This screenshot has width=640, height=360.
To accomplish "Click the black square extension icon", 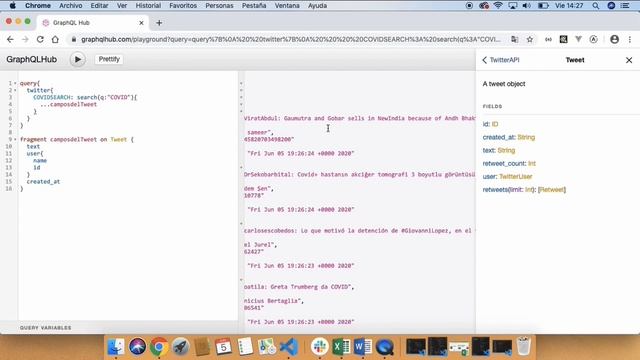I will click(x=563, y=39).
